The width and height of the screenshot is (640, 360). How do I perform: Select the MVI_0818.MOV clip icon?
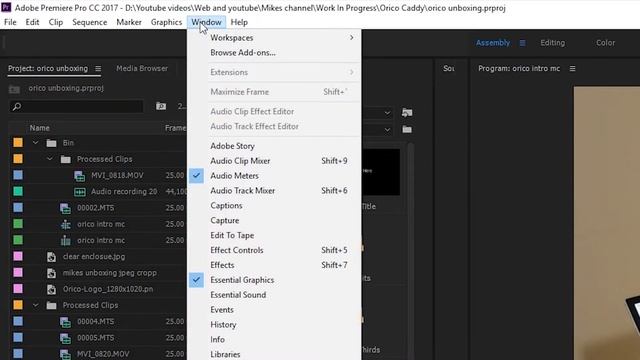80,176
